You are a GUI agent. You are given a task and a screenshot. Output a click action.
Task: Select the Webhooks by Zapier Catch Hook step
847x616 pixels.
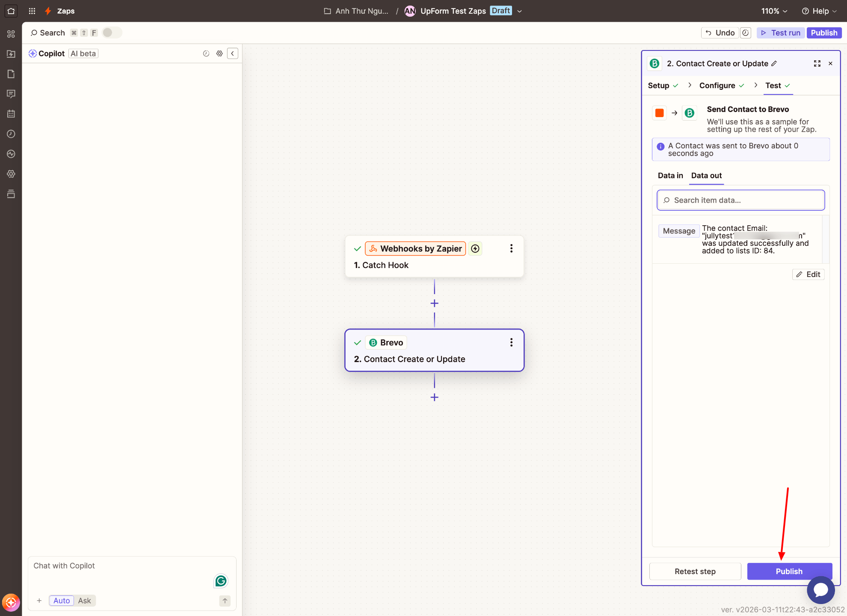click(434, 256)
